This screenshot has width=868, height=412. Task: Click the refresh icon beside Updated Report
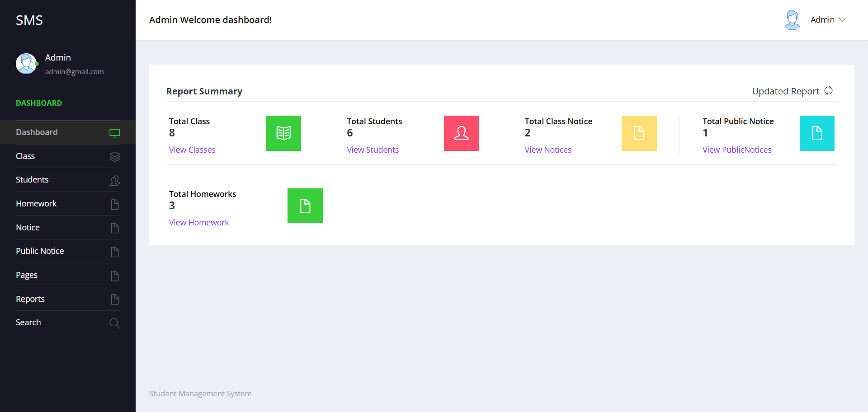(828, 91)
